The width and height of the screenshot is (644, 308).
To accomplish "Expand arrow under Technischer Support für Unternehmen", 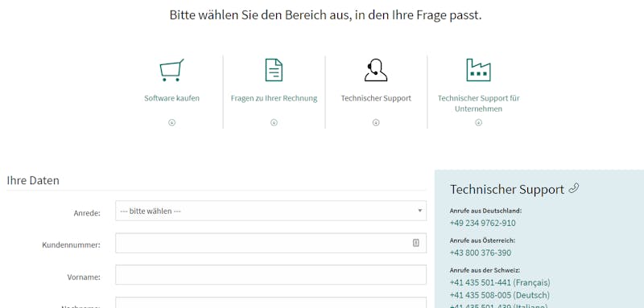I will (478, 122).
